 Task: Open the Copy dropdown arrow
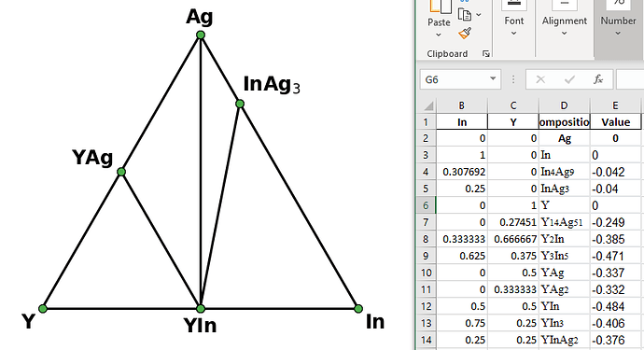coord(479,15)
